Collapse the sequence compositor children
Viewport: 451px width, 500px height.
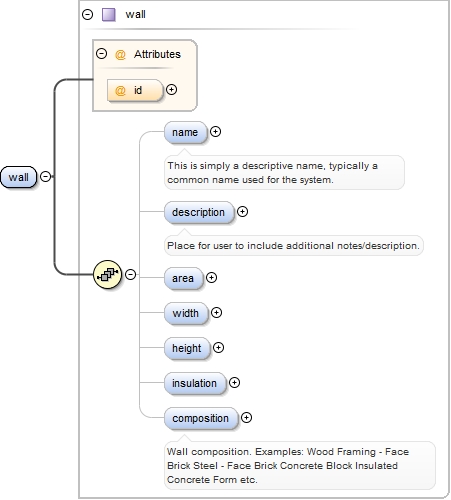130,274
